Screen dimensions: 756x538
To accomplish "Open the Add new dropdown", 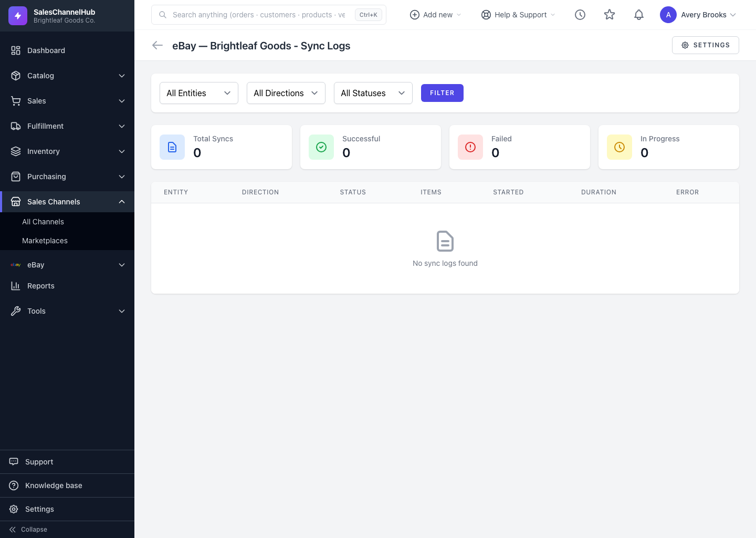I will (436, 15).
